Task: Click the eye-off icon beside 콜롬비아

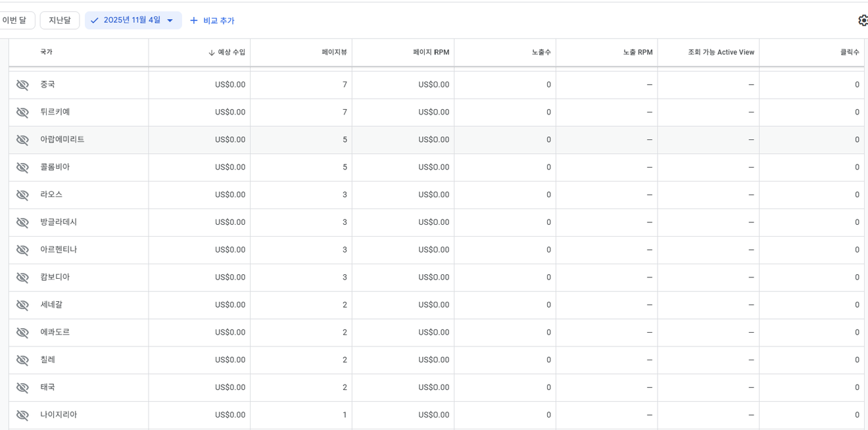Action: (x=22, y=168)
